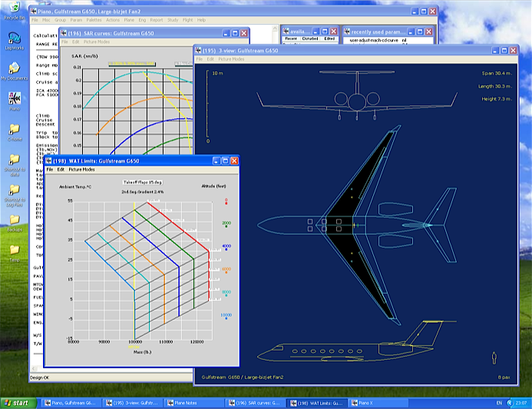Open the Plane menu in main Piano window
Image resolution: width=532 pixels, height=409 pixels.
[129, 20]
